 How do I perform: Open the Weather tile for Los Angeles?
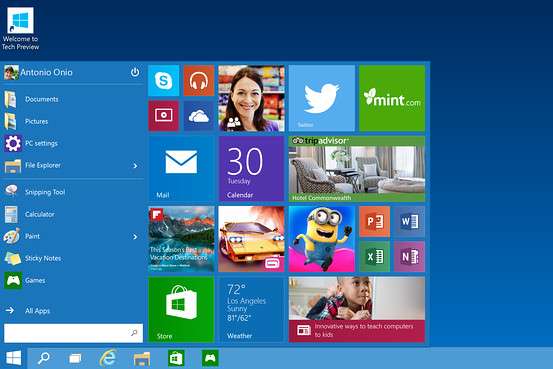pyautogui.click(x=251, y=309)
